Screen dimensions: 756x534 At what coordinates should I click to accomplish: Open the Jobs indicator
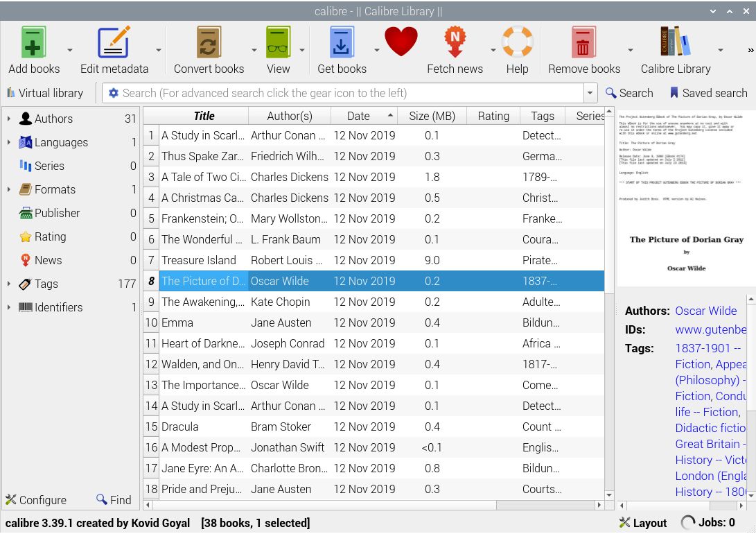pos(707,522)
